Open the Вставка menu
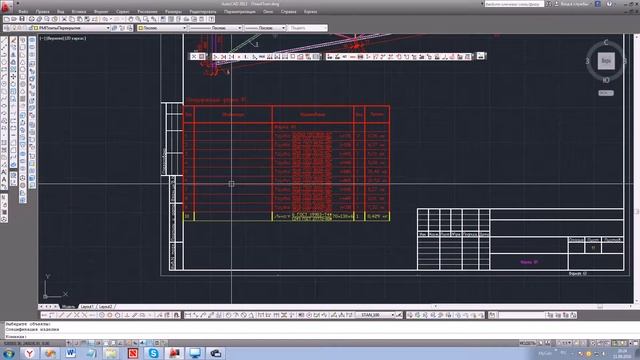The height and width of the screenshot is (360, 640). click(x=79, y=12)
